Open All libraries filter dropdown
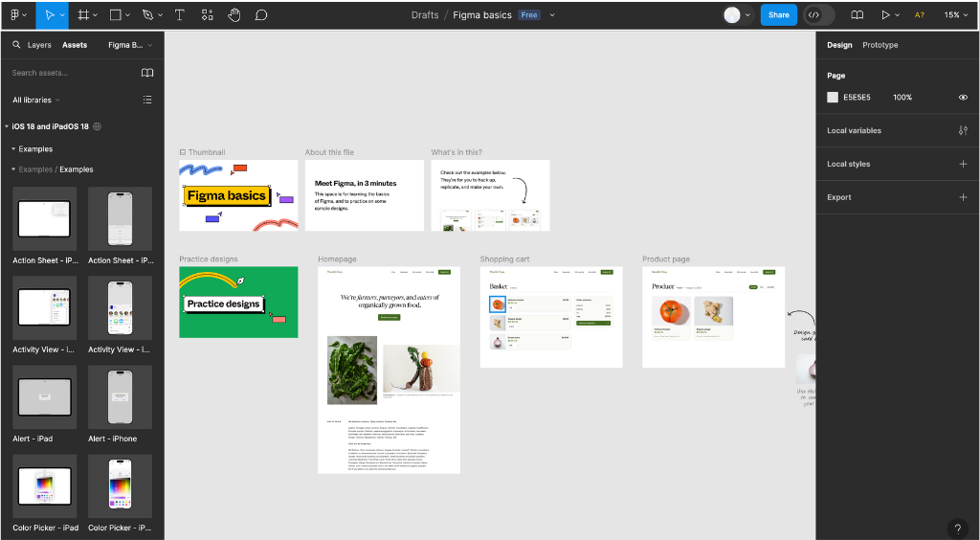The image size is (980, 540). tap(36, 100)
